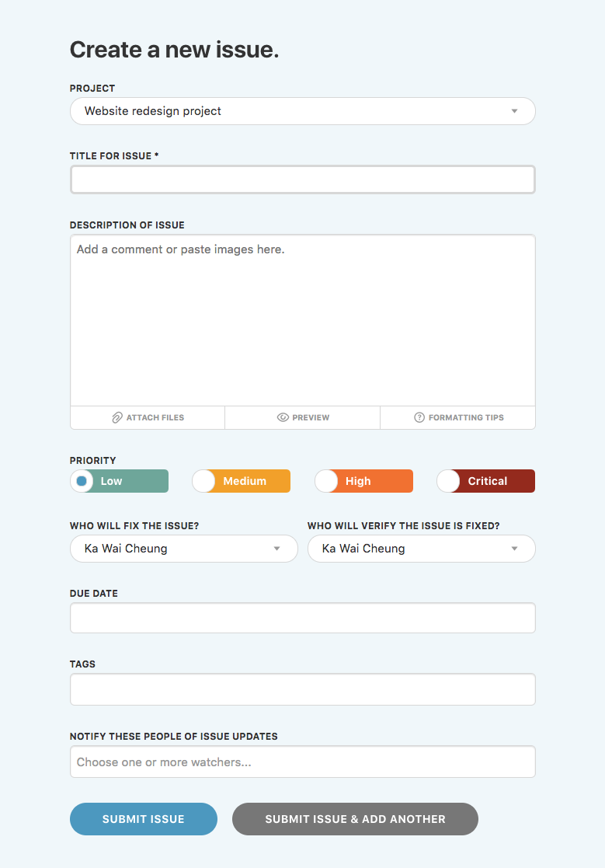
Task: Open the 'Who will fix the issue?' dropdown
Action: click(183, 549)
